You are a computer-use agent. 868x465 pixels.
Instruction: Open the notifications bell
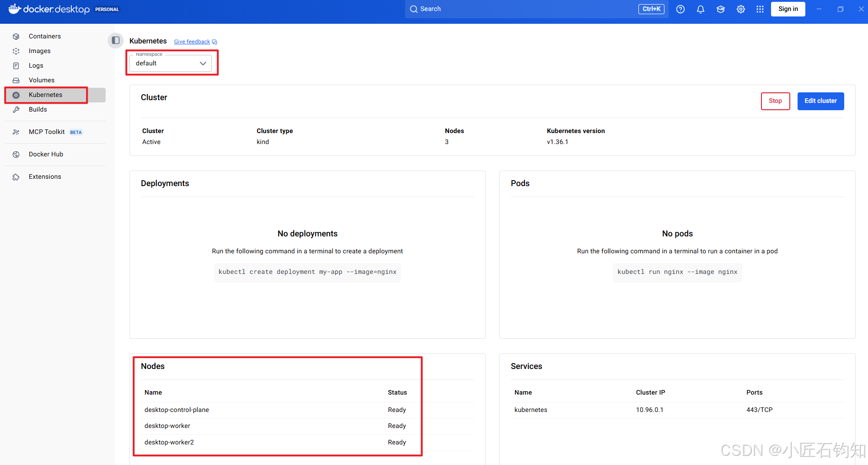[701, 9]
